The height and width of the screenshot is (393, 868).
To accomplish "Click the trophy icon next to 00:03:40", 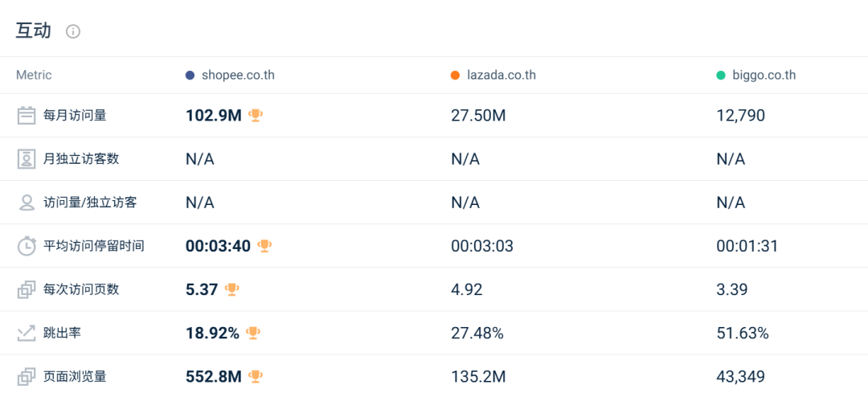I will click(264, 246).
